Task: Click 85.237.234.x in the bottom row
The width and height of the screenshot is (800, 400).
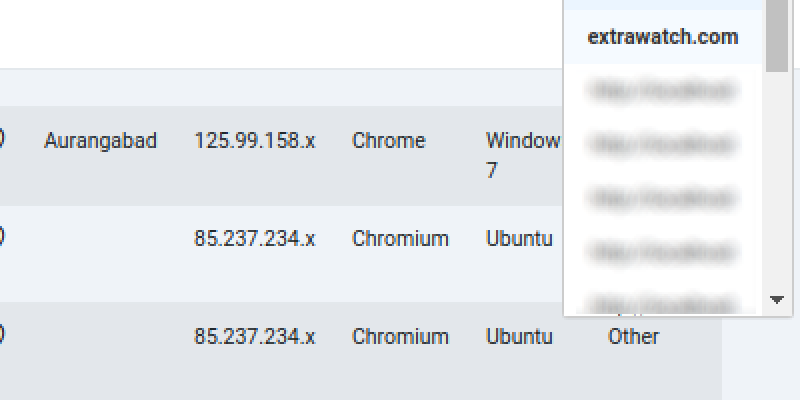Action: [x=255, y=337]
